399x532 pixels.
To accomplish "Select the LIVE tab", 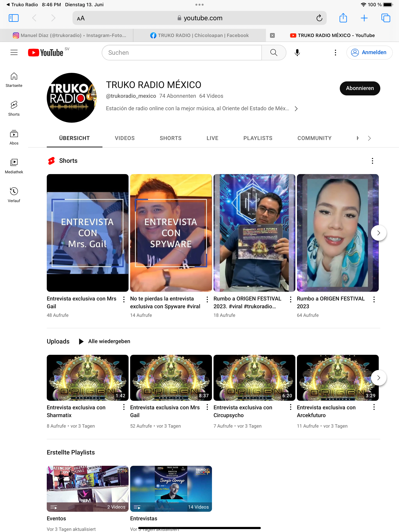I will tap(212, 138).
